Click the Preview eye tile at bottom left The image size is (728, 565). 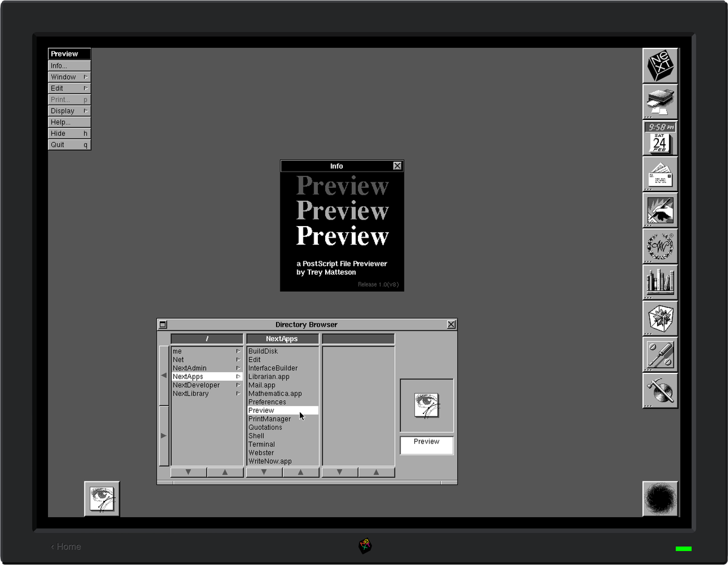click(102, 498)
